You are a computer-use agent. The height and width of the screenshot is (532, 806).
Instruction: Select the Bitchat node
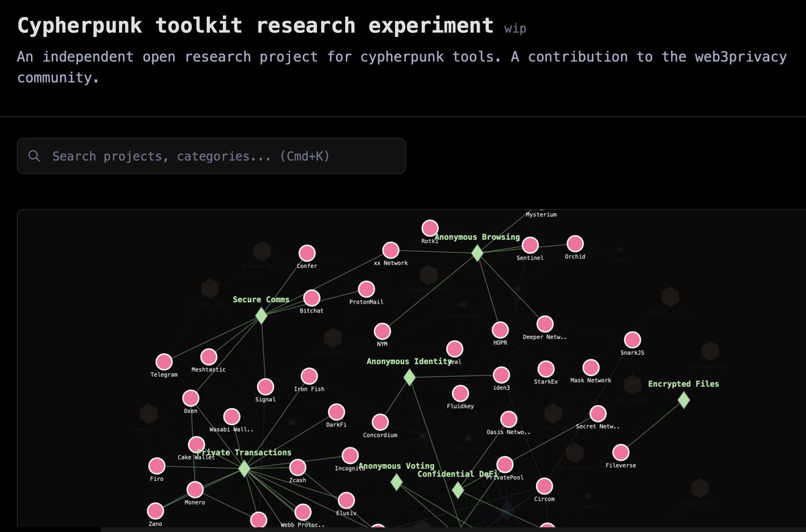[x=312, y=298]
